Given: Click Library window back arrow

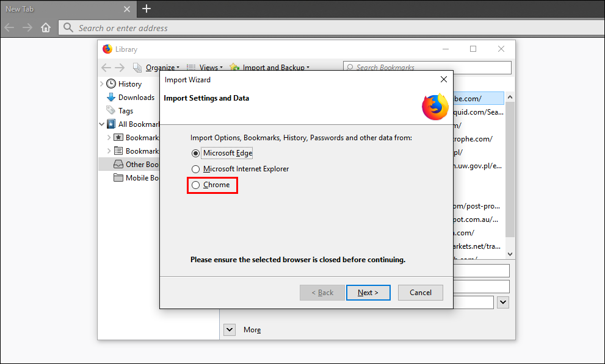Looking at the screenshot, I should (x=106, y=68).
